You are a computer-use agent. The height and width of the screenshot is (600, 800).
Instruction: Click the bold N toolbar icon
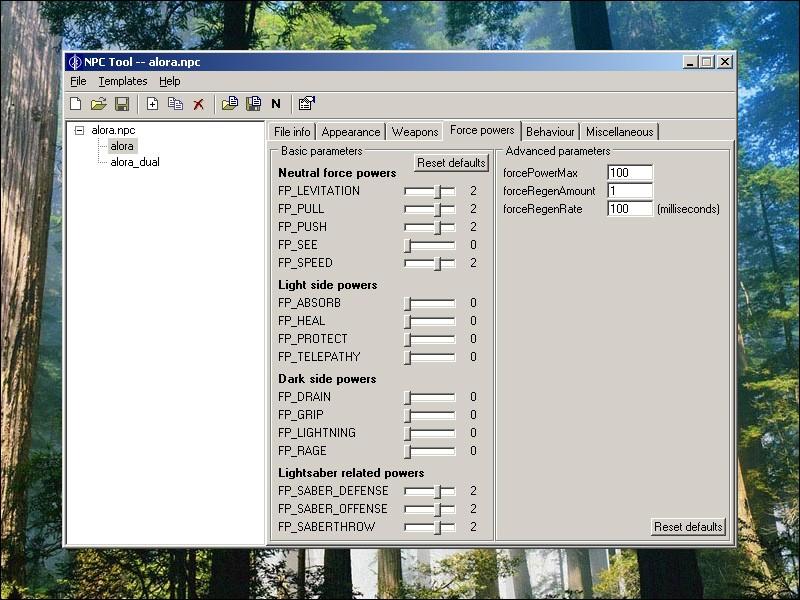276,104
